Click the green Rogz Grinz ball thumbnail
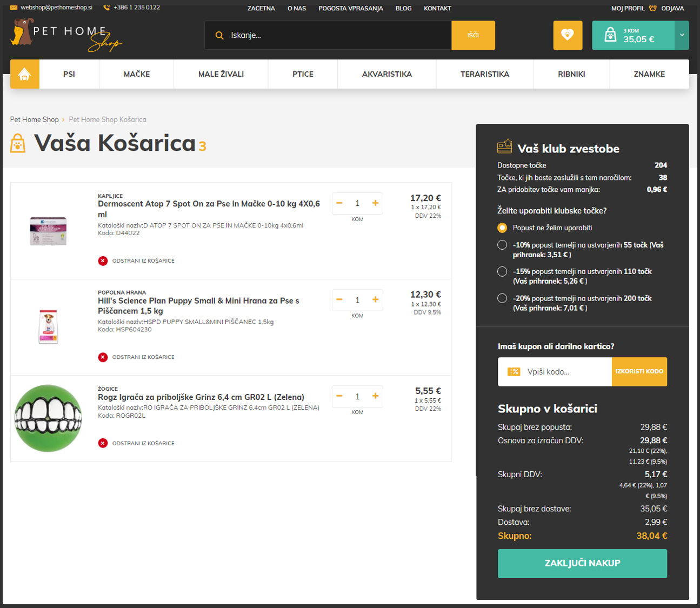The height and width of the screenshot is (608, 700). pos(48,418)
